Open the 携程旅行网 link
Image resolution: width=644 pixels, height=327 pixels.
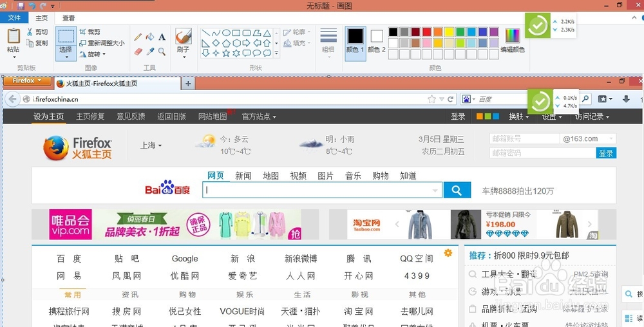point(69,312)
